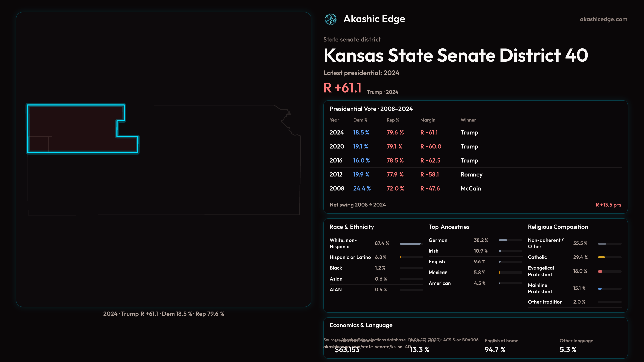Click the Margin column header
This screenshot has height=362, width=644.
[428, 120]
